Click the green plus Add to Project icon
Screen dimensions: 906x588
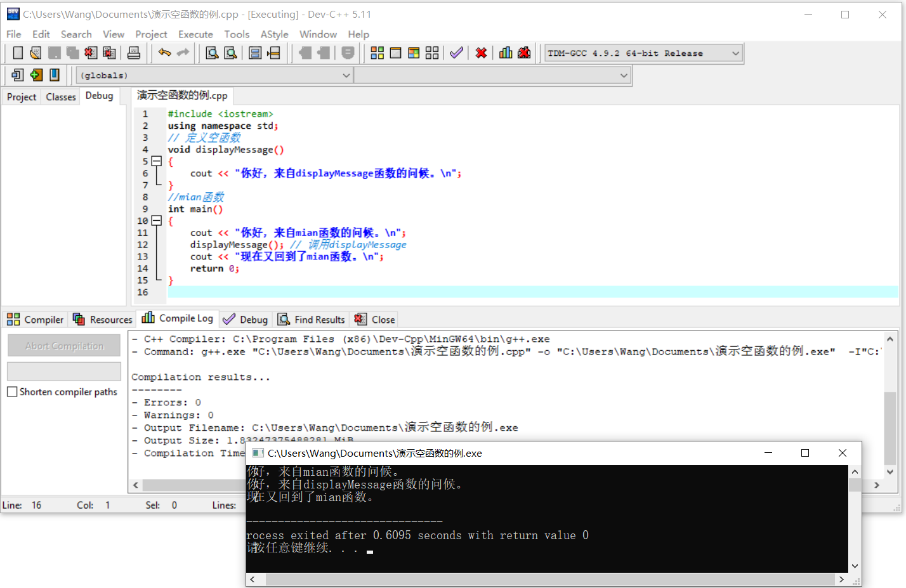point(36,75)
